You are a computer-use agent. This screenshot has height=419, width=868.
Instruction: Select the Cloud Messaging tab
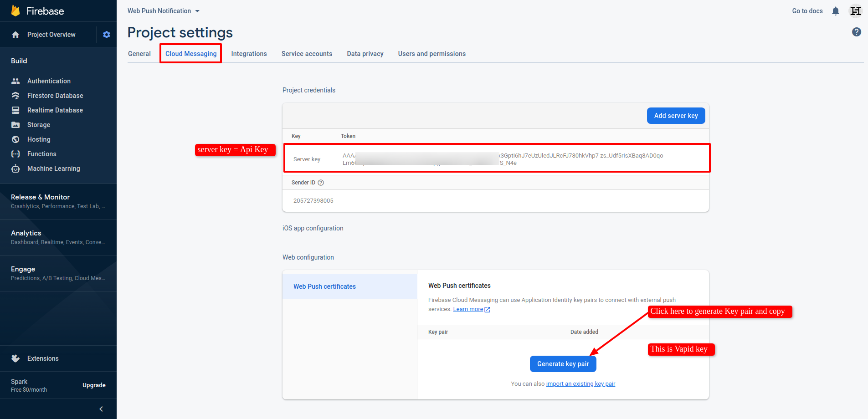click(x=191, y=54)
